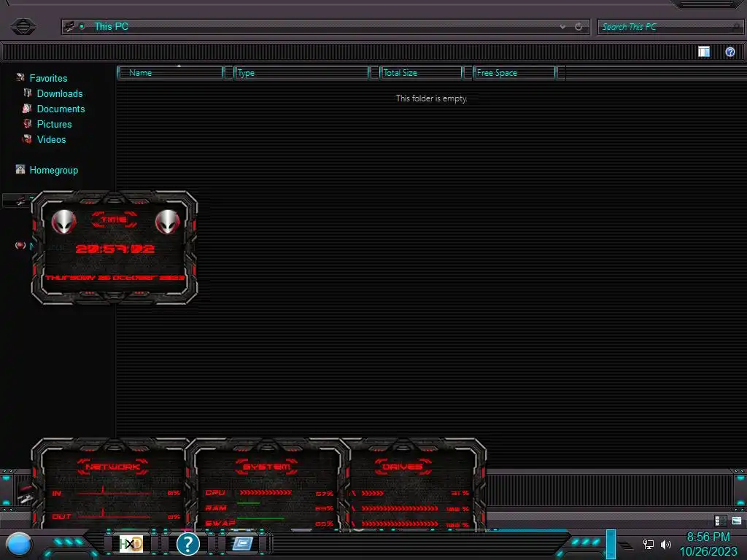Click the Favorites star icon
Viewport: 747px width, 560px height.
point(20,77)
